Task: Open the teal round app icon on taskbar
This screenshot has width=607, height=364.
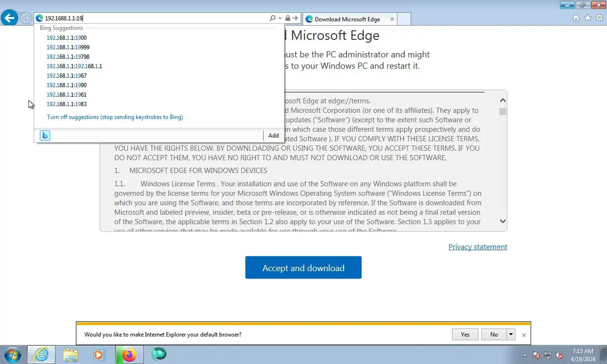Action: click(158, 355)
